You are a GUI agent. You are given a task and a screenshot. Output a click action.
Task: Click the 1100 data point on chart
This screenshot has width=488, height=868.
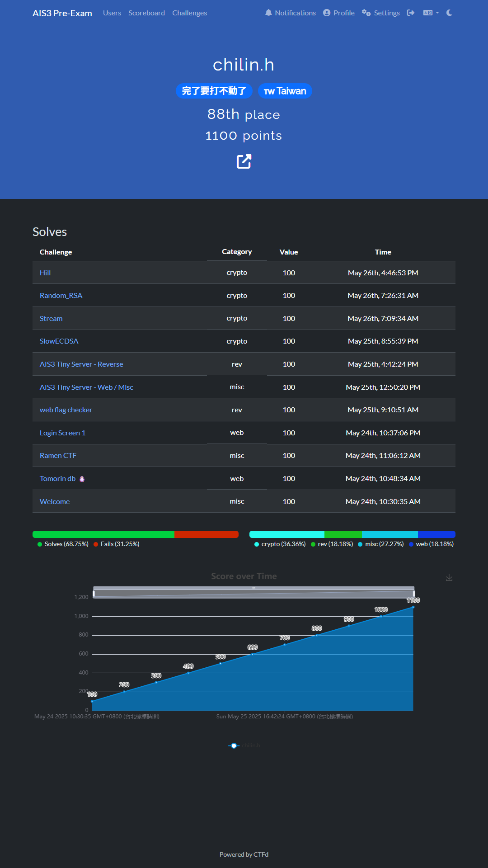coord(413,607)
